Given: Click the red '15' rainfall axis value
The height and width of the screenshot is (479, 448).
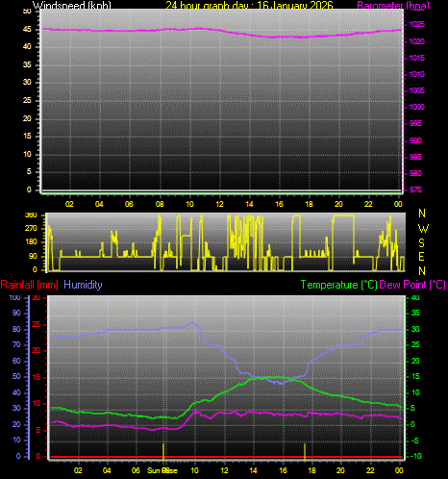Looking at the screenshot, I should click(37, 377).
